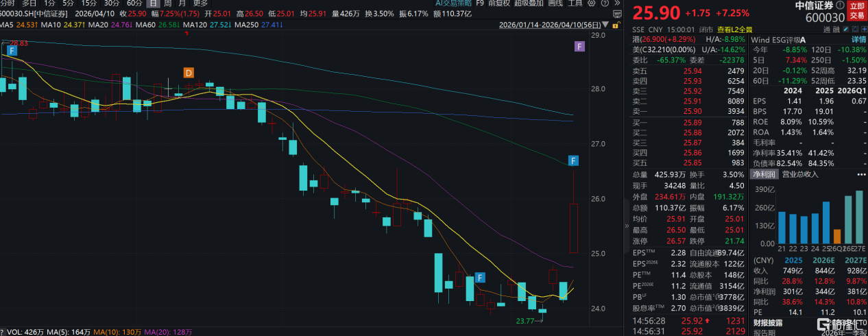Screen dimensions: 868x336
Task: Click the blue F marker near 26.6 price
Action: pos(574,161)
